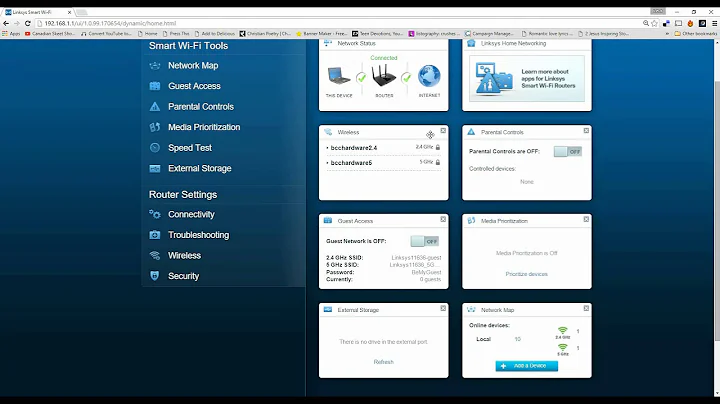Close the External Storage widget

pos(443,309)
